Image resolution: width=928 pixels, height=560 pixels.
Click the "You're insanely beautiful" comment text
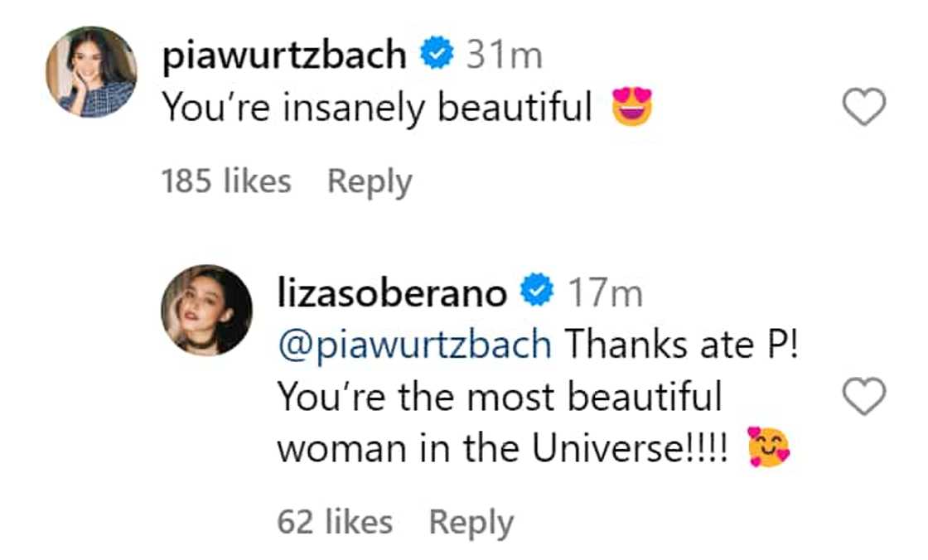click(x=376, y=108)
